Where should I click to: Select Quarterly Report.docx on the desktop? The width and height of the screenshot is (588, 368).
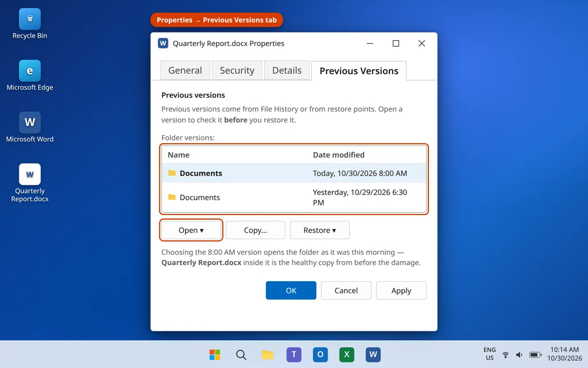[30, 183]
